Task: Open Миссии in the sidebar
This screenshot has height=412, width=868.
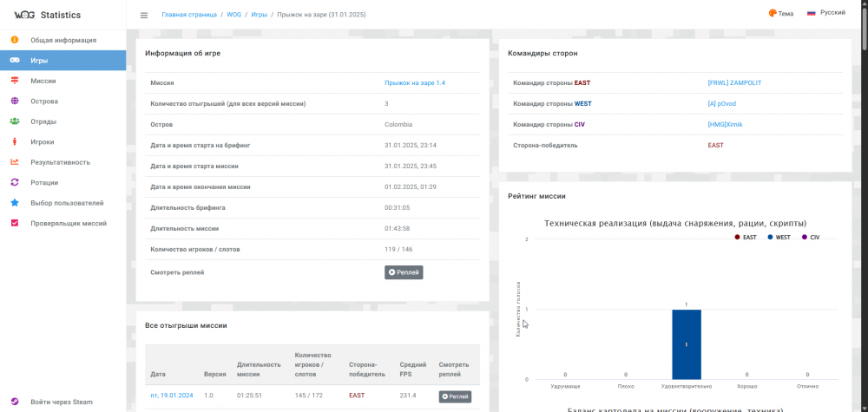Action: click(43, 81)
